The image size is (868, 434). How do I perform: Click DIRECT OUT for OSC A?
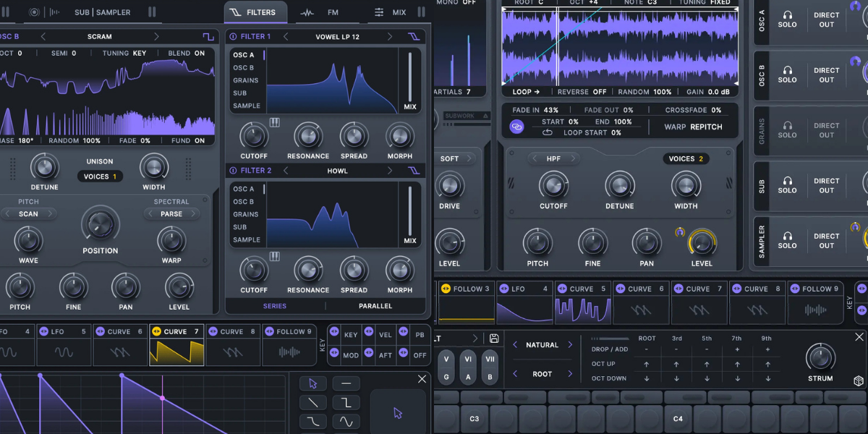pos(827,19)
